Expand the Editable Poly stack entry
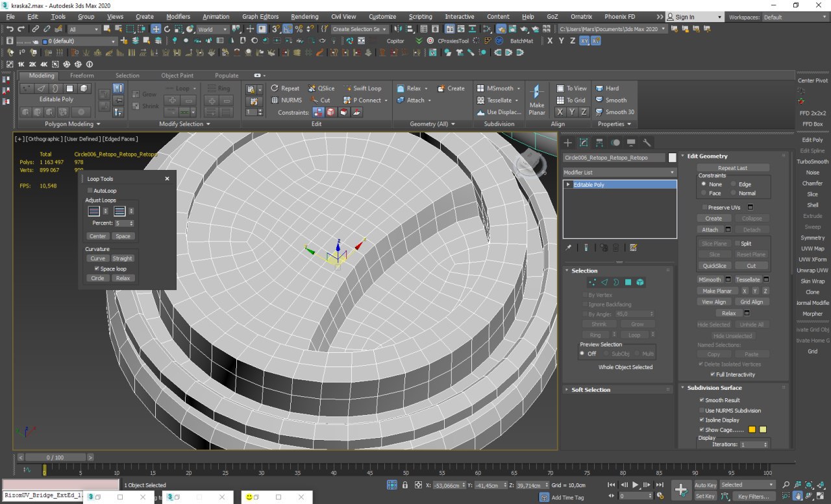 coord(568,185)
